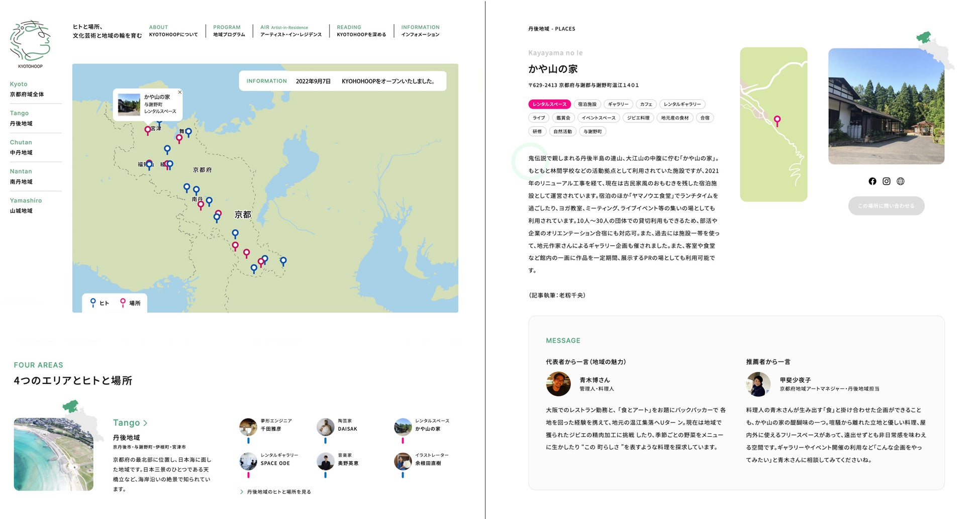Select the かや山の家 pink map pin
The image size is (980, 519).
click(x=148, y=130)
